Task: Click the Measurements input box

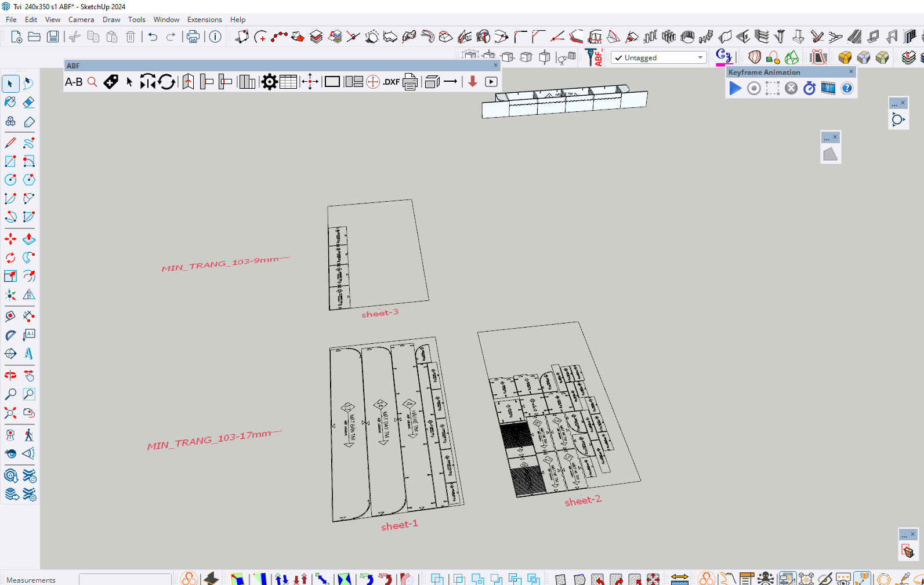Action: (125, 580)
